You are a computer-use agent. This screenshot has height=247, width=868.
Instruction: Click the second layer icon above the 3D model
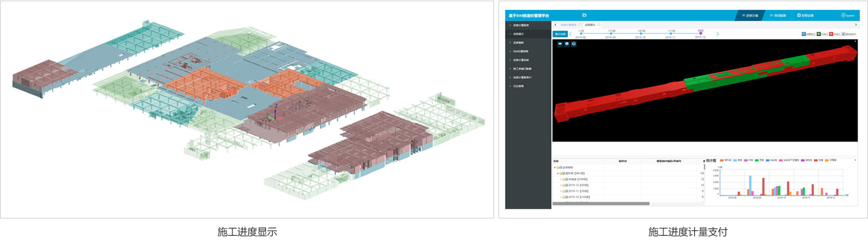pyautogui.click(x=567, y=44)
